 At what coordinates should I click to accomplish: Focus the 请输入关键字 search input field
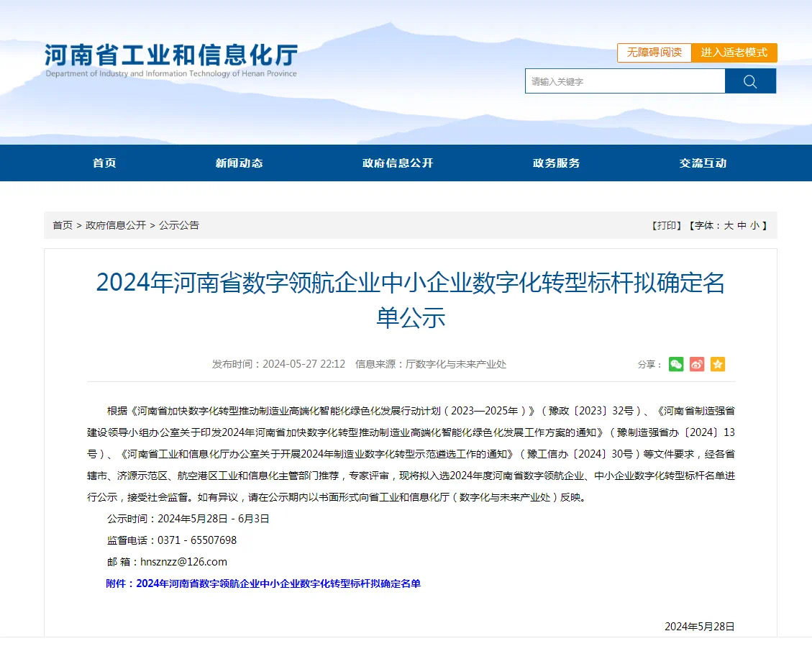(624, 81)
